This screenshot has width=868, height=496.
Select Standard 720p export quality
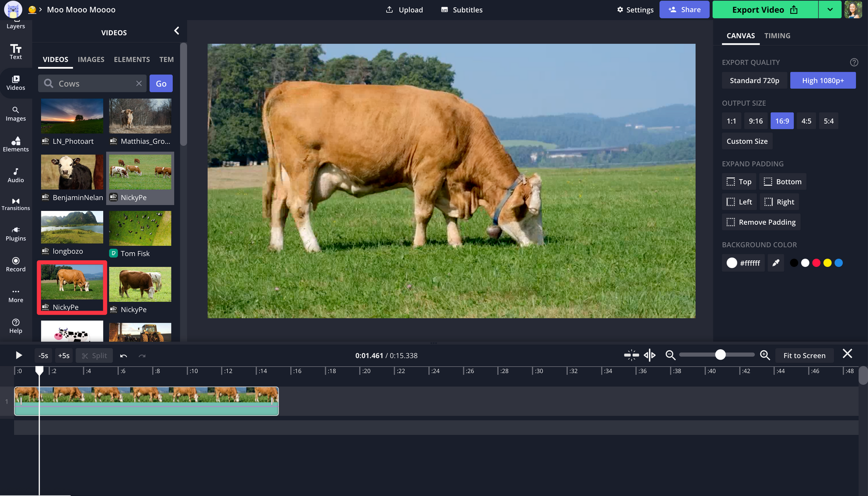click(x=754, y=81)
